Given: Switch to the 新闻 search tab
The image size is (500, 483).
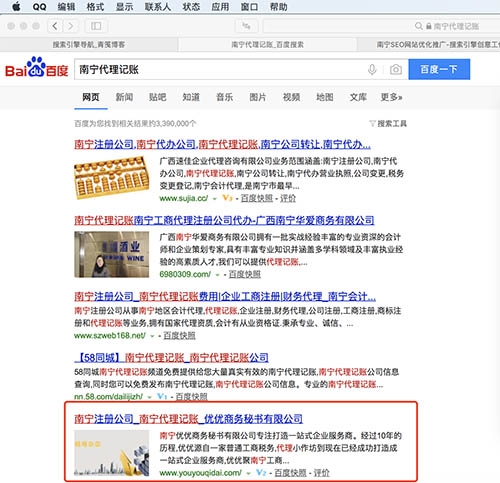Looking at the screenshot, I should click(124, 97).
